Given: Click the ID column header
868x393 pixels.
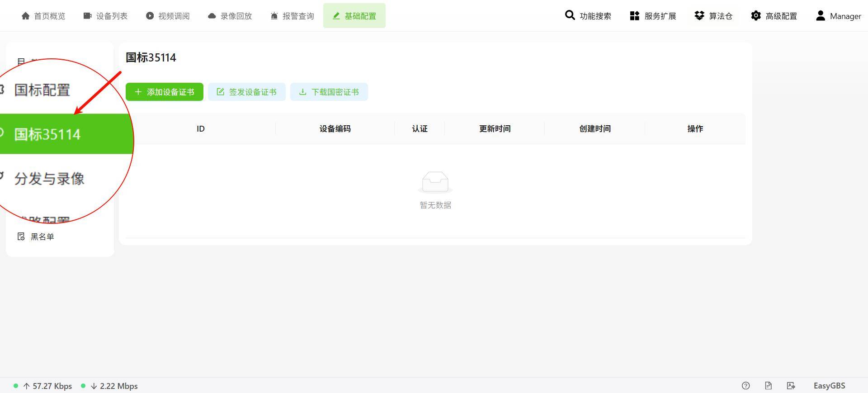Looking at the screenshot, I should coord(201,129).
